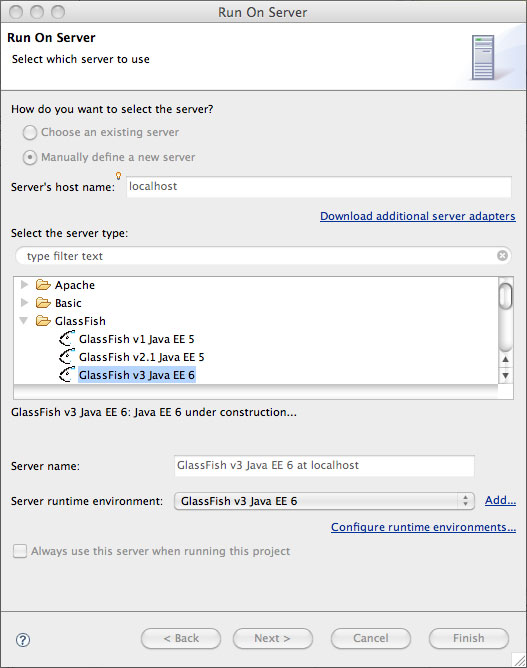Open the Server runtime environment dropdown
527x668 pixels.
(x=324, y=501)
